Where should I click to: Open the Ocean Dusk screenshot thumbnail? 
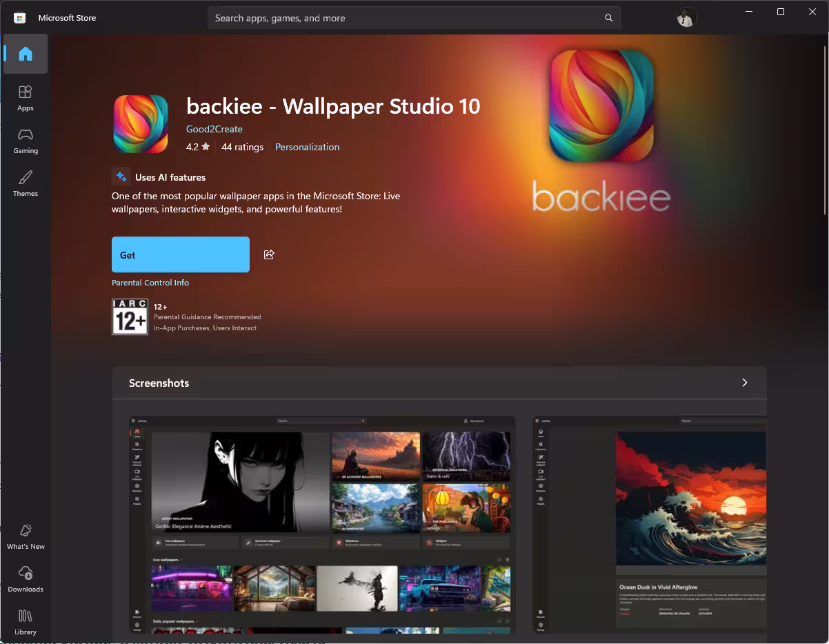tap(650, 525)
